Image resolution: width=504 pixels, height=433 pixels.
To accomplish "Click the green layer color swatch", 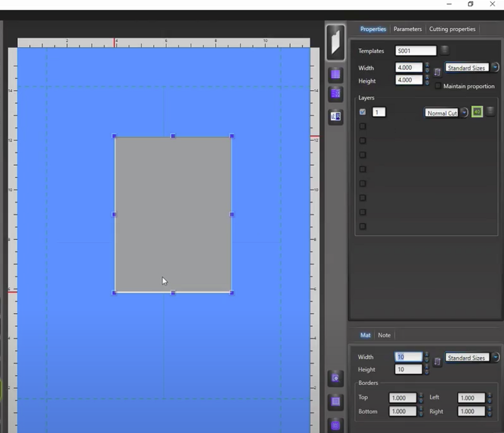I will tap(476, 112).
